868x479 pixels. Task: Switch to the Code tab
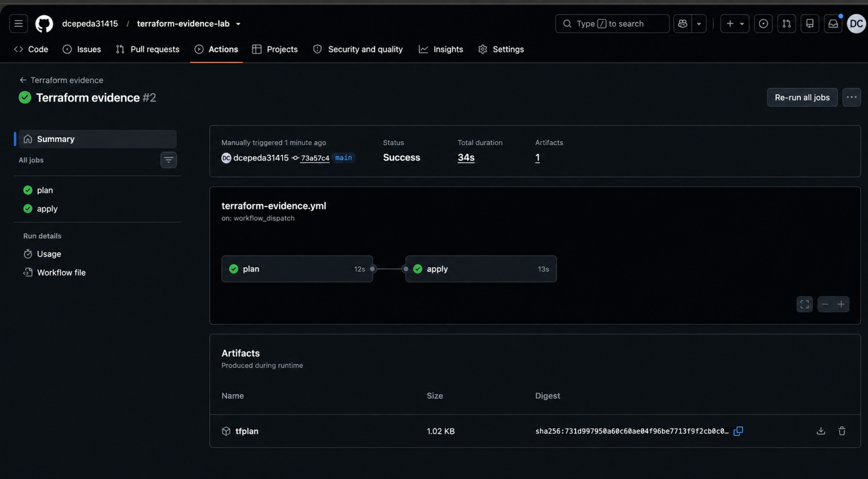[x=31, y=49]
